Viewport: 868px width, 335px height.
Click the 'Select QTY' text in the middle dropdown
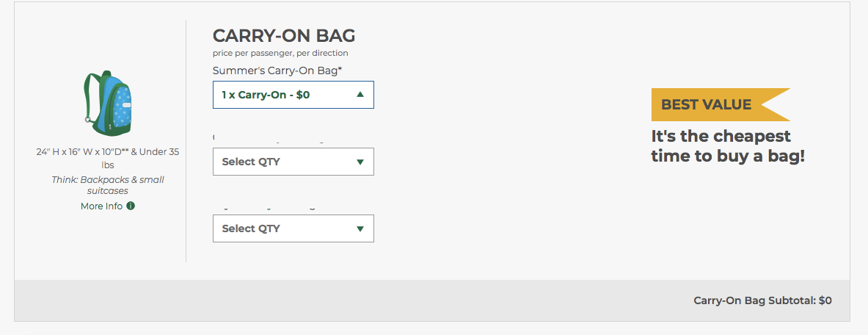(x=251, y=162)
